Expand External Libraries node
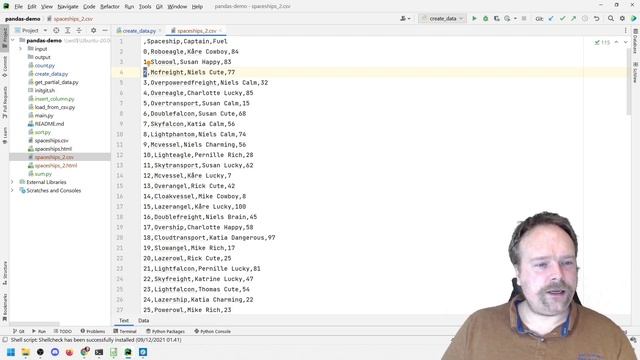This screenshot has height=360, width=640. pyautogui.click(x=12, y=182)
